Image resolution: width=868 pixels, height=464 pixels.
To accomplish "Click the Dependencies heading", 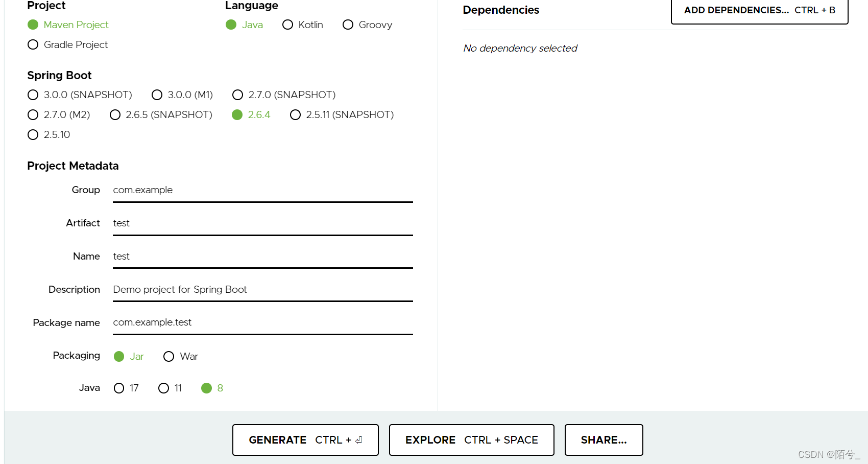I will click(501, 10).
